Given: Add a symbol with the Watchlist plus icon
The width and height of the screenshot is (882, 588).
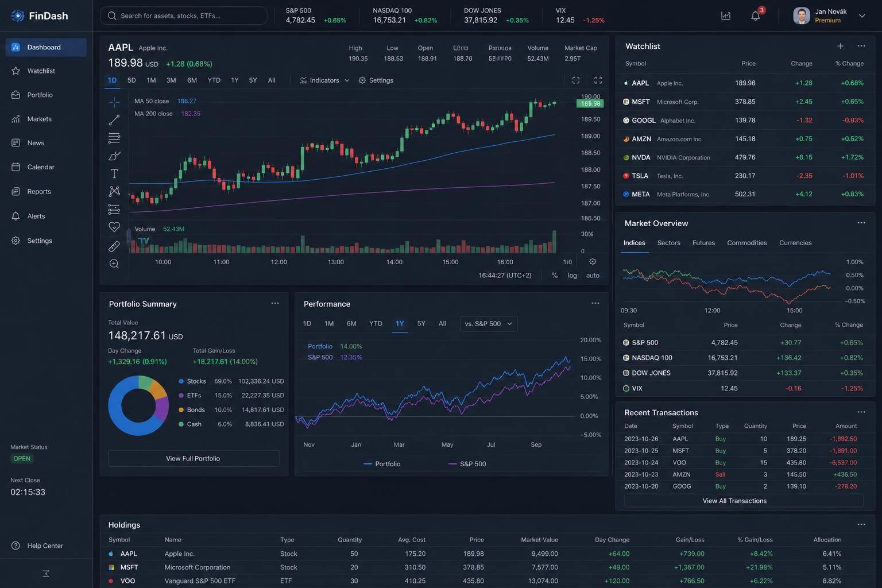Looking at the screenshot, I should pos(840,46).
